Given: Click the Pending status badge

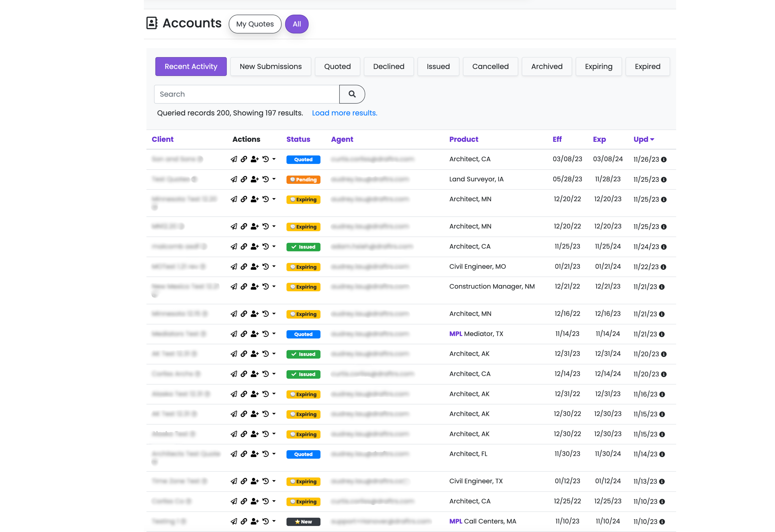Looking at the screenshot, I should coord(303,180).
